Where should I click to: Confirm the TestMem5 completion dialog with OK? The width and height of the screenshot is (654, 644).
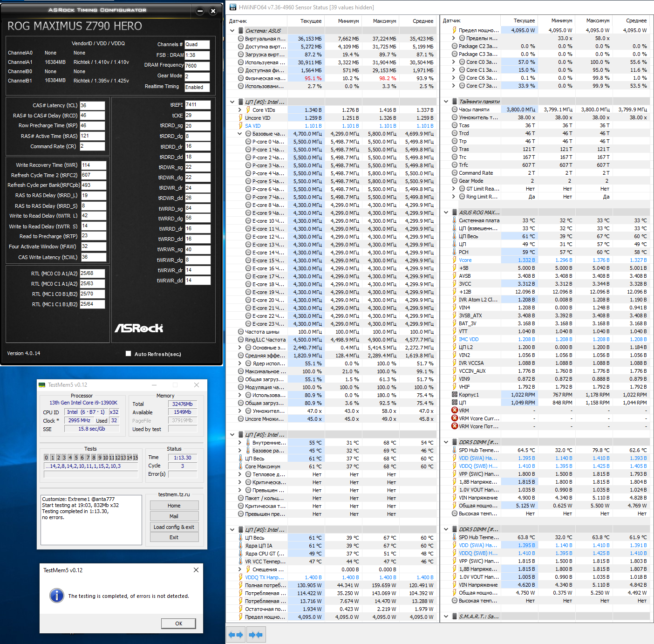(179, 623)
